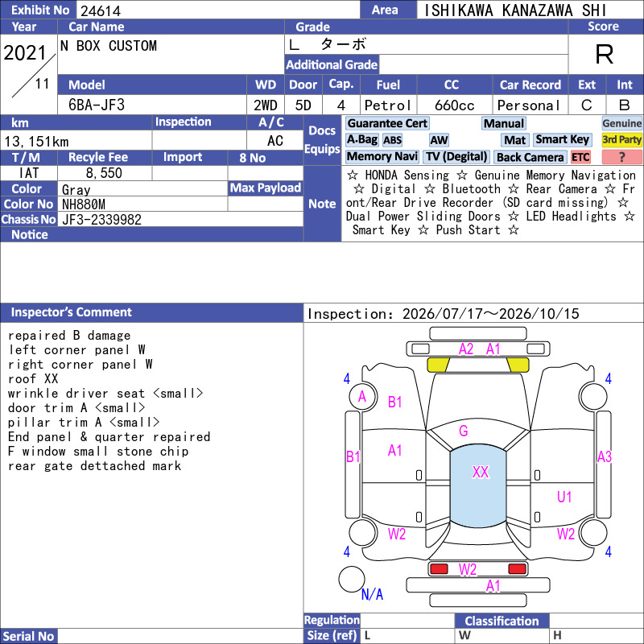This screenshot has width=644, height=644.
Task: Click the Serial No label
Action: pos(28,636)
